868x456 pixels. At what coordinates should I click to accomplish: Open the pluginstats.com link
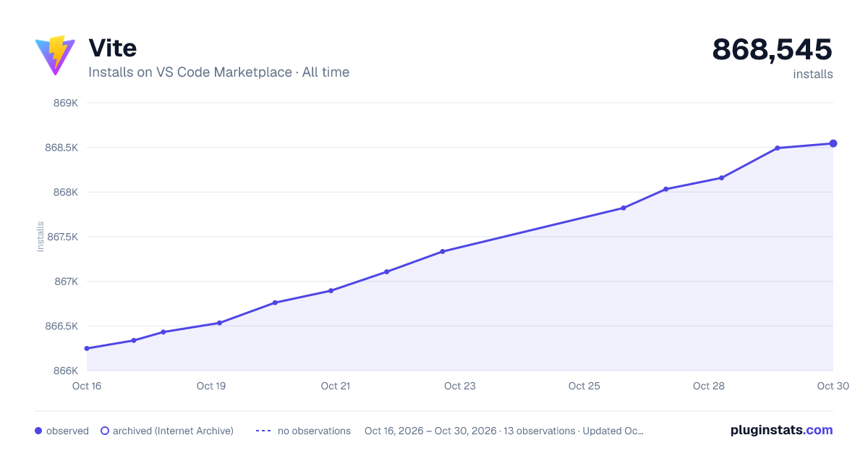point(782,430)
